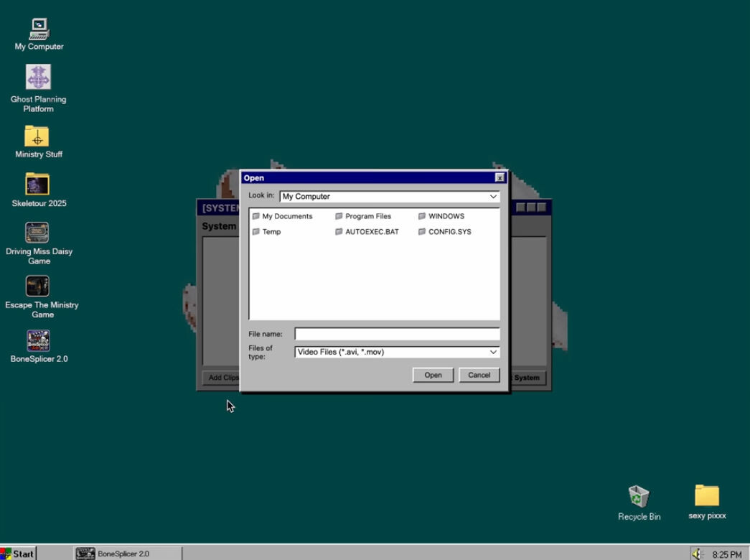Screen dimensions: 750x560
Task: Select CONFIG.SYS in the file list
Action: pos(445,232)
